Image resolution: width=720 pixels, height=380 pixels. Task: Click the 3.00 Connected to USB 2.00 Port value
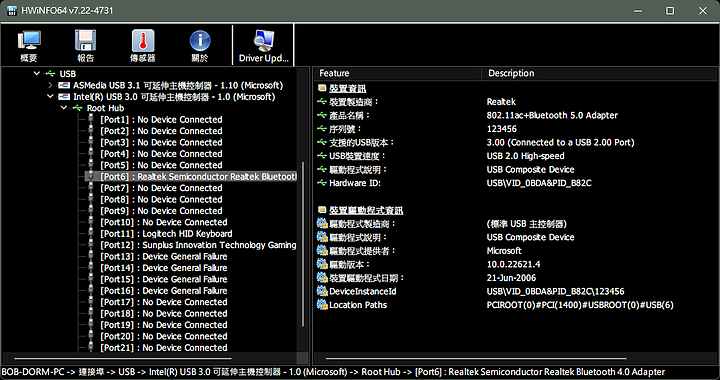coord(560,143)
